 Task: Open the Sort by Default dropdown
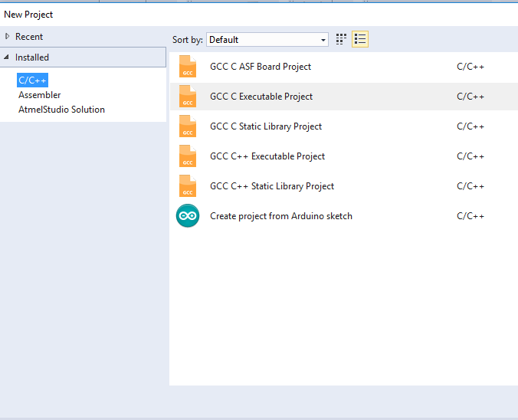pos(267,40)
